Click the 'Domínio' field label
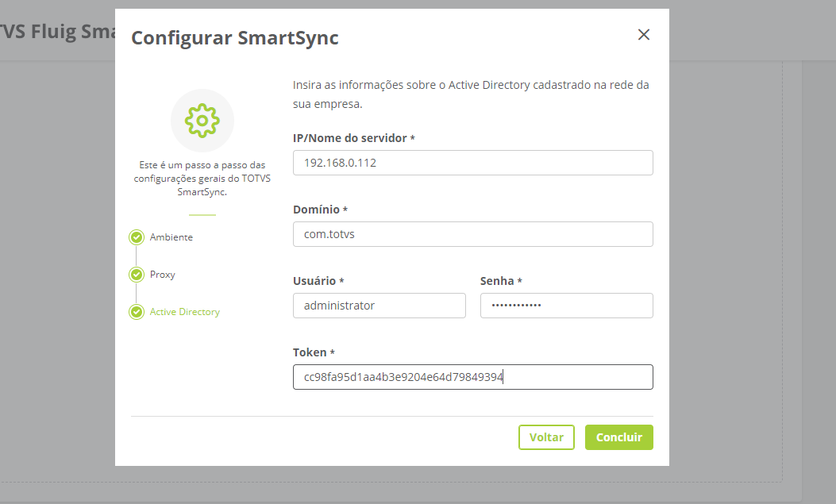The width and height of the screenshot is (836, 504). pos(320,210)
